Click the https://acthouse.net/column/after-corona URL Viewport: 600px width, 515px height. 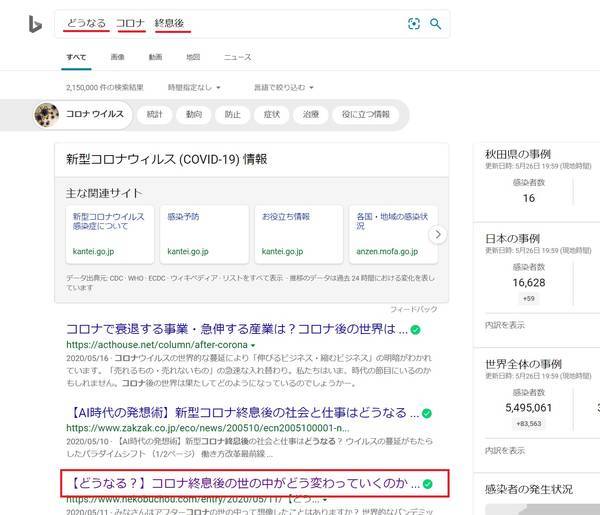pos(157,345)
